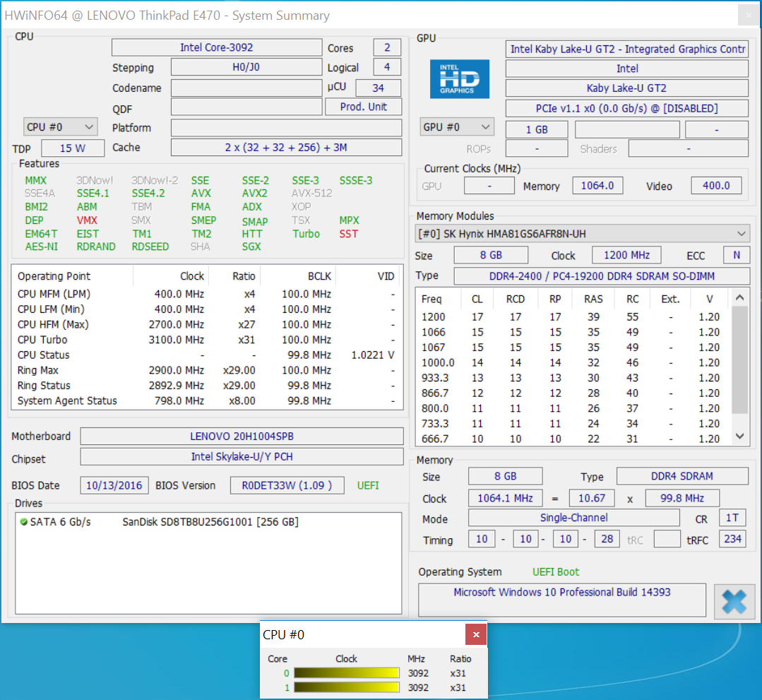The width and height of the screenshot is (762, 700).
Task: Click the CR field showing 1T
Action: click(x=732, y=518)
